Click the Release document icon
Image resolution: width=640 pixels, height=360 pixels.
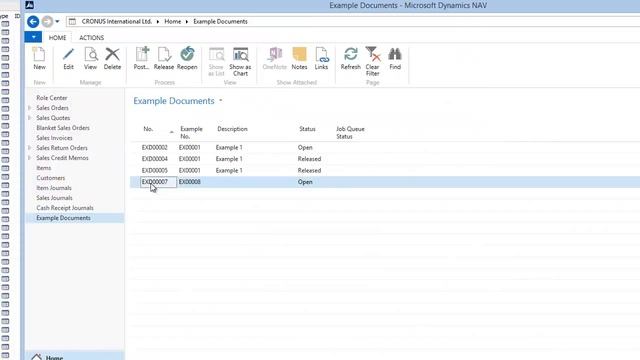[x=164, y=54]
